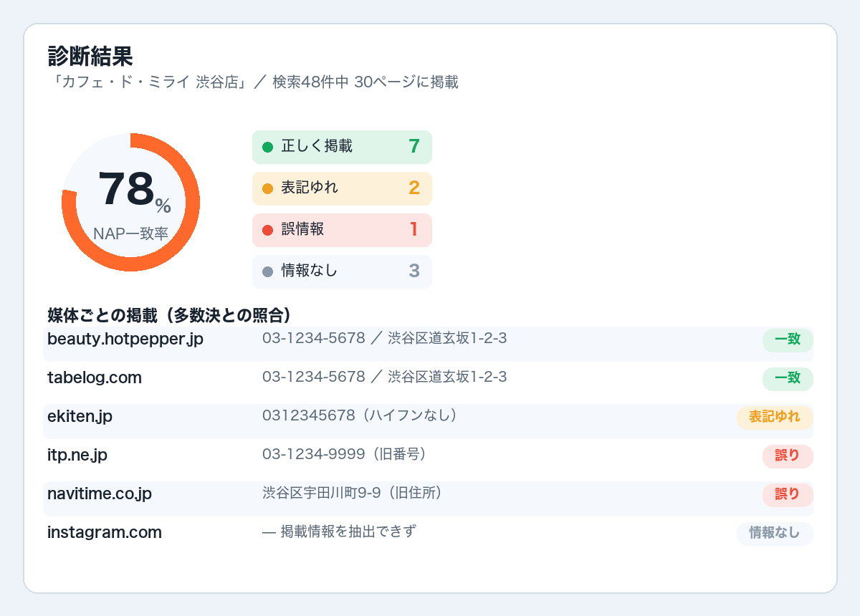Open the tabelog.com row

point(428,382)
